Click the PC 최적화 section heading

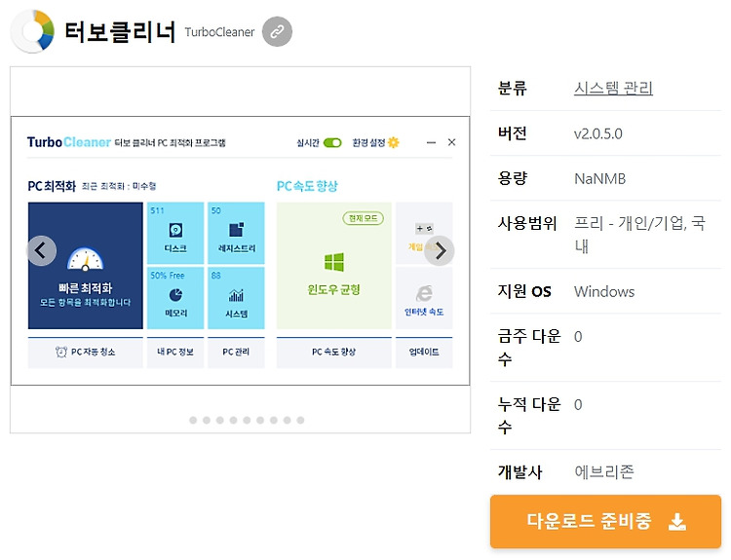pyautogui.click(x=52, y=186)
